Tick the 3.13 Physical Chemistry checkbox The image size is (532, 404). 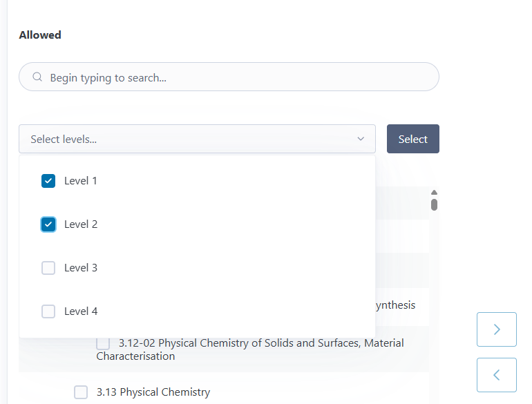pos(81,392)
